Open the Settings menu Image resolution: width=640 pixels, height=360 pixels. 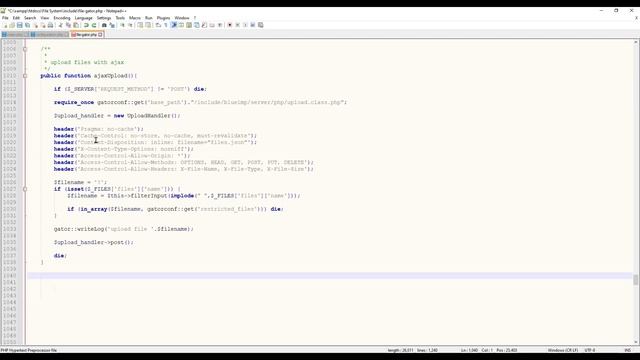104,18
